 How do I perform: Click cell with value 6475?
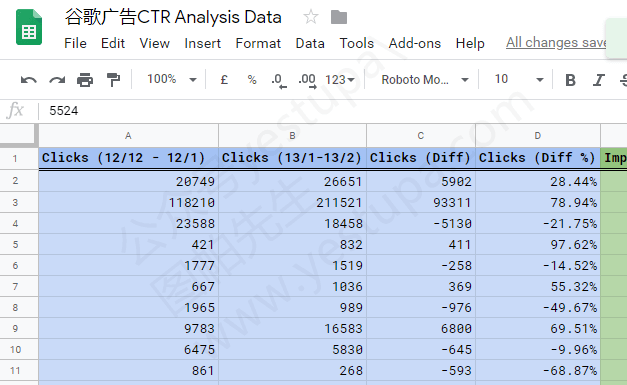[x=128, y=349]
